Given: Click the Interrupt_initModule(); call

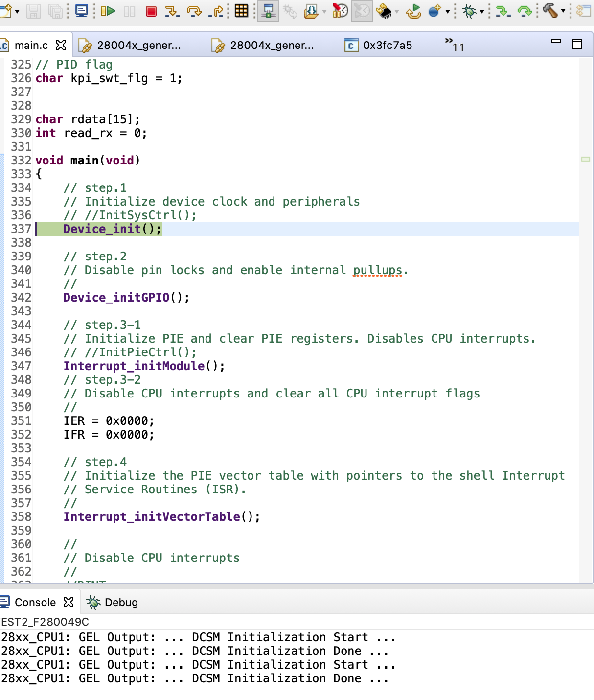Looking at the screenshot, I should coord(144,366).
